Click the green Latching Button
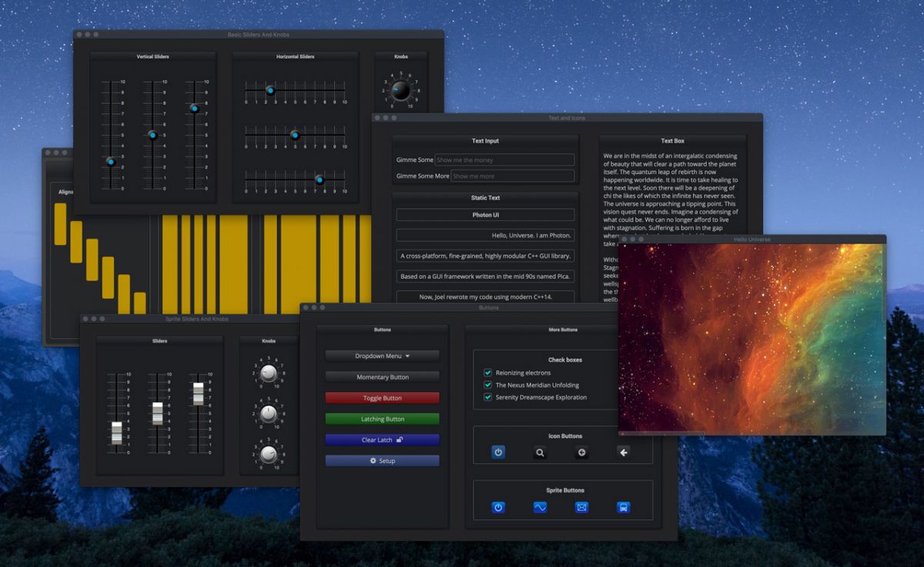This screenshot has width=924, height=567. coord(382,419)
